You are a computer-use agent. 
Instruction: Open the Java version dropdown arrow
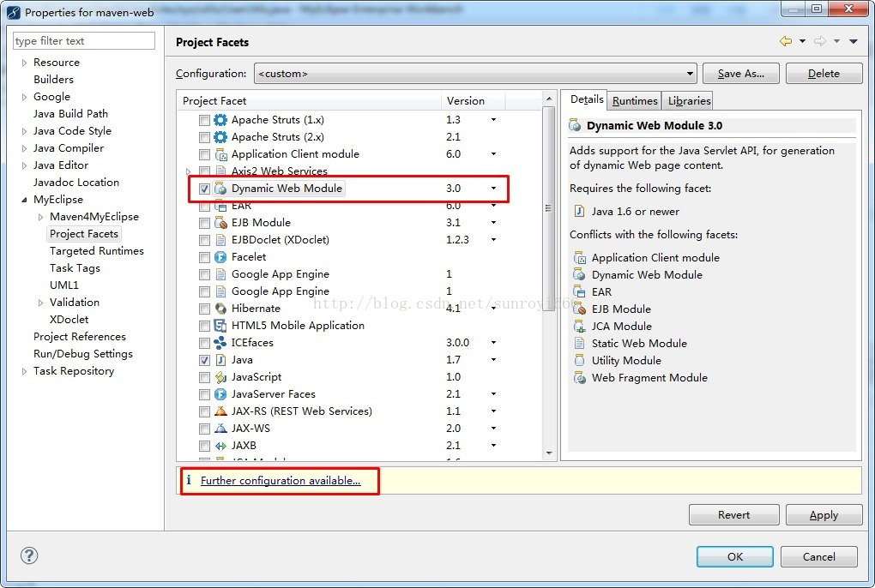pyautogui.click(x=493, y=360)
